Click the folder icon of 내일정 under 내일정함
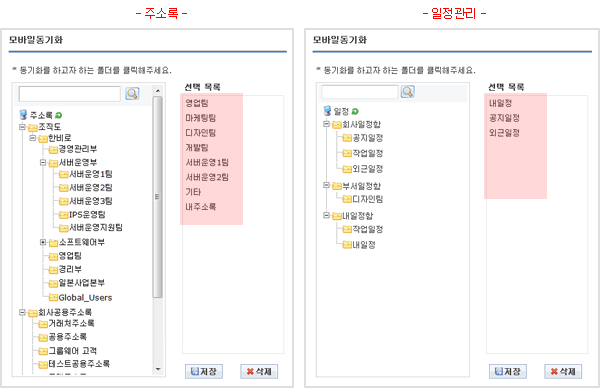 (x=347, y=245)
